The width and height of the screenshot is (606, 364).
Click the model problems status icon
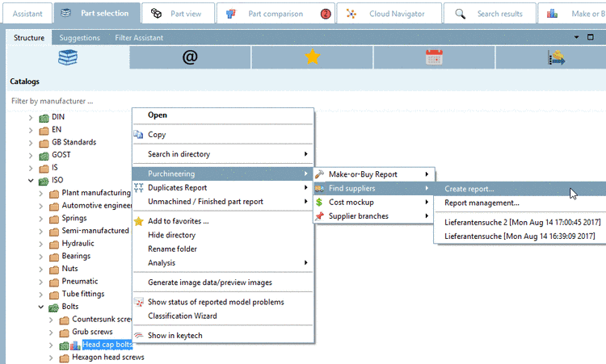138,302
